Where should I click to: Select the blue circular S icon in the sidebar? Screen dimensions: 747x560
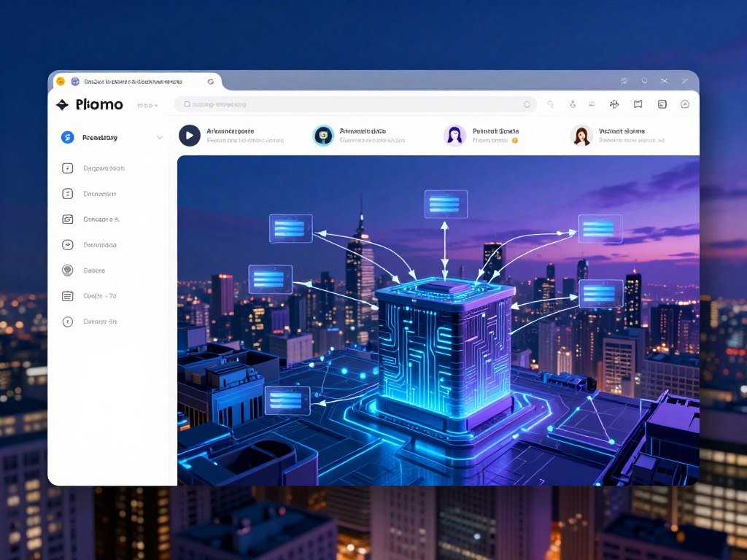pos(68,138)
